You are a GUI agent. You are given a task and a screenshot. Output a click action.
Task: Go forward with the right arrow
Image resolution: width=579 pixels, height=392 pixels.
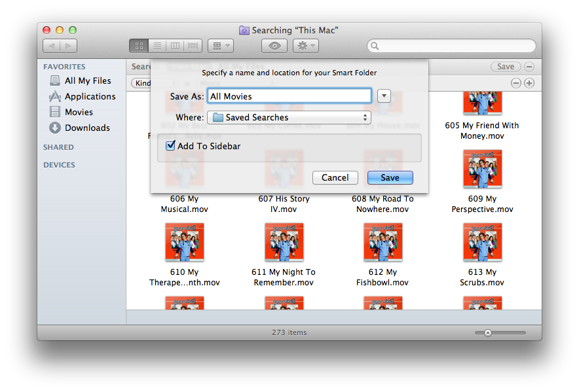point(69,46)
